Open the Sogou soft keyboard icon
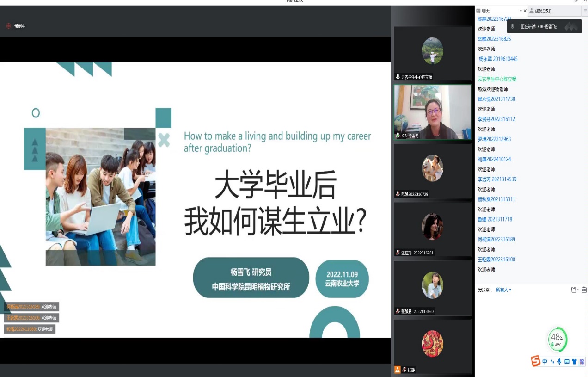The image size is (588, 377). point(567,362)
